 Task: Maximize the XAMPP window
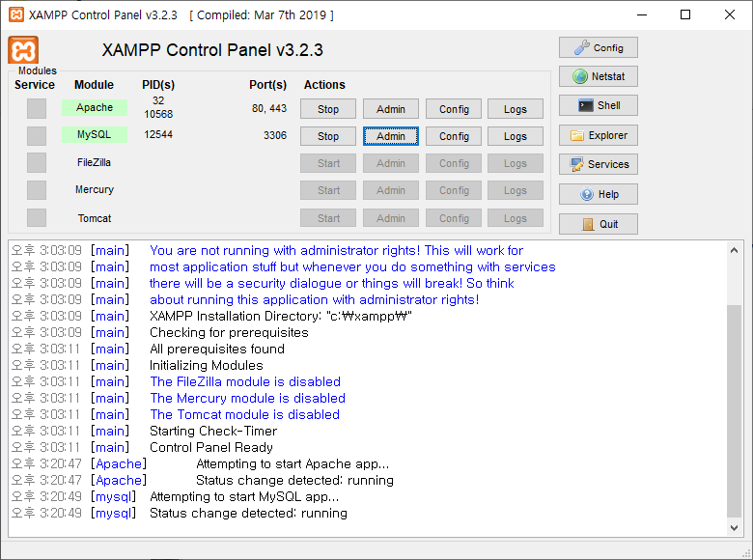tap(685, 14)
